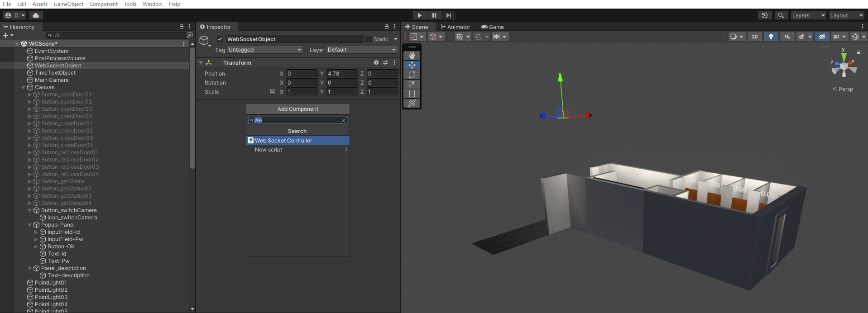This screenshot has height=313, width=868.
Task: Toggle WebSocketObject active checkbox
Action: (220, 39)
